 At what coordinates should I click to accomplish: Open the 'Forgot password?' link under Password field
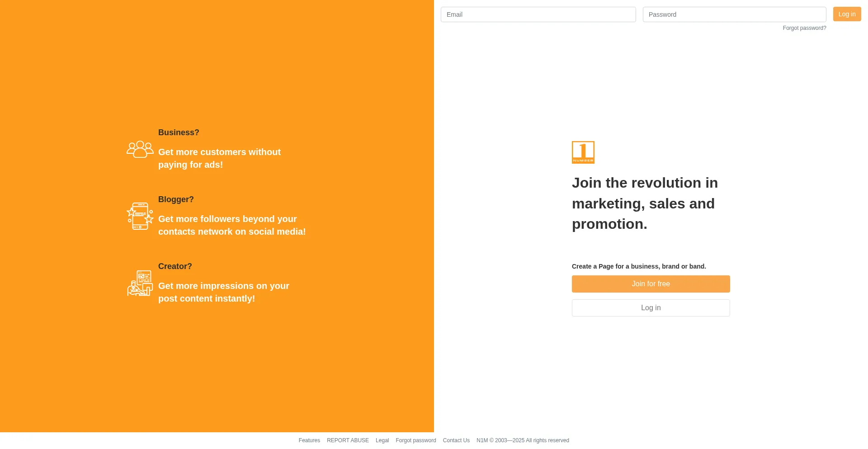coord(804,28)
